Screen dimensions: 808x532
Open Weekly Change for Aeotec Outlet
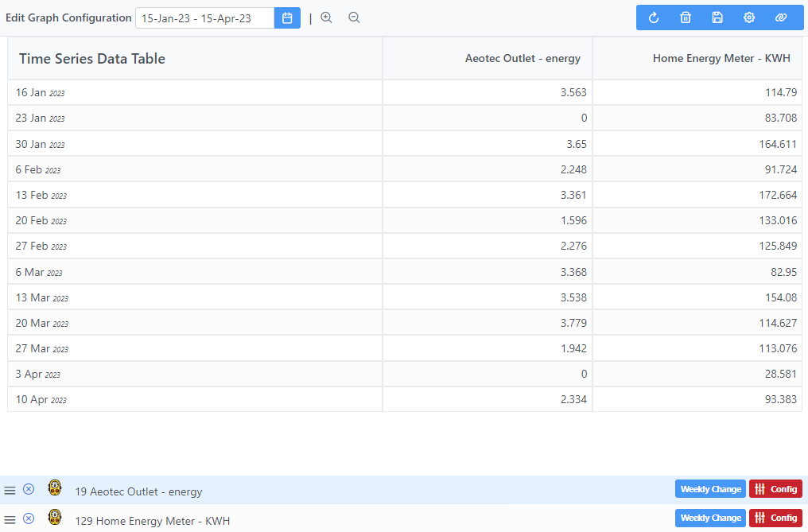pyautogui.click(x=710, y=489)
